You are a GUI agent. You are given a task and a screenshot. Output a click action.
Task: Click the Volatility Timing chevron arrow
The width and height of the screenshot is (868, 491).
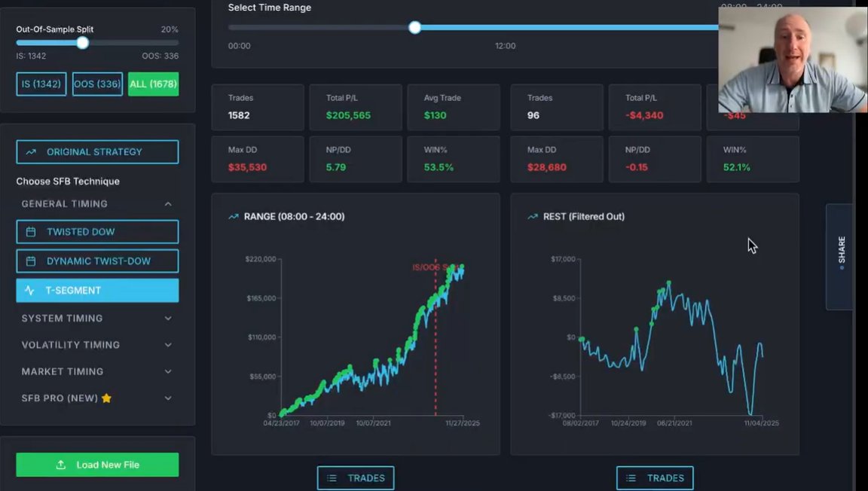click(x=168, y=345)
